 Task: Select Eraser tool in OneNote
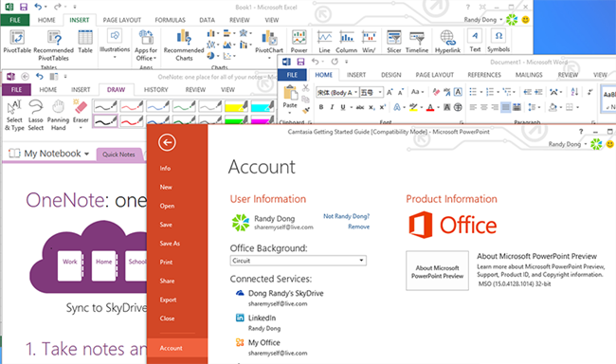tap(81, 114)
